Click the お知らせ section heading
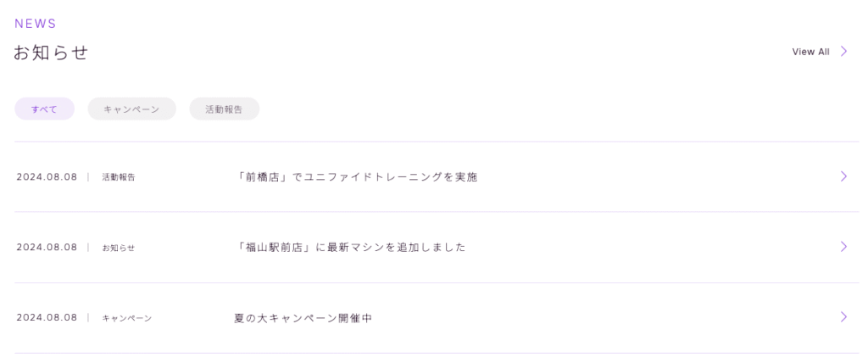 (x=51, y=53)
